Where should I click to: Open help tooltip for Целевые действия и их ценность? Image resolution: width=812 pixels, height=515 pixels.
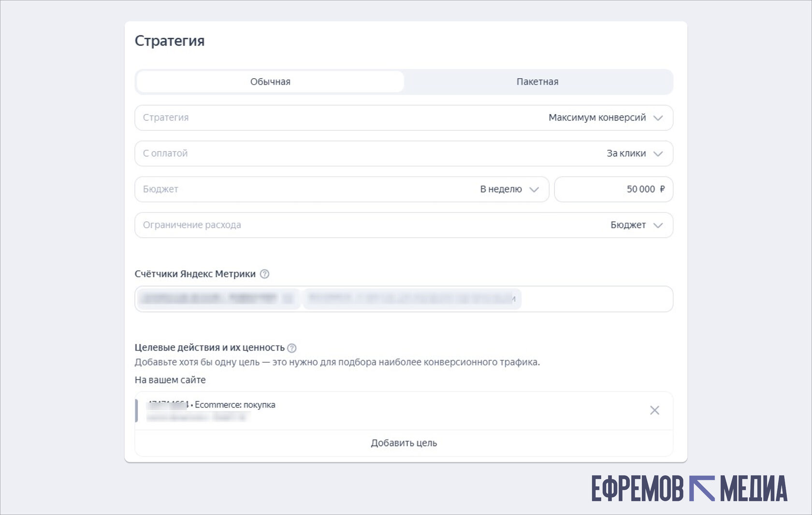[x=291, y=348]
